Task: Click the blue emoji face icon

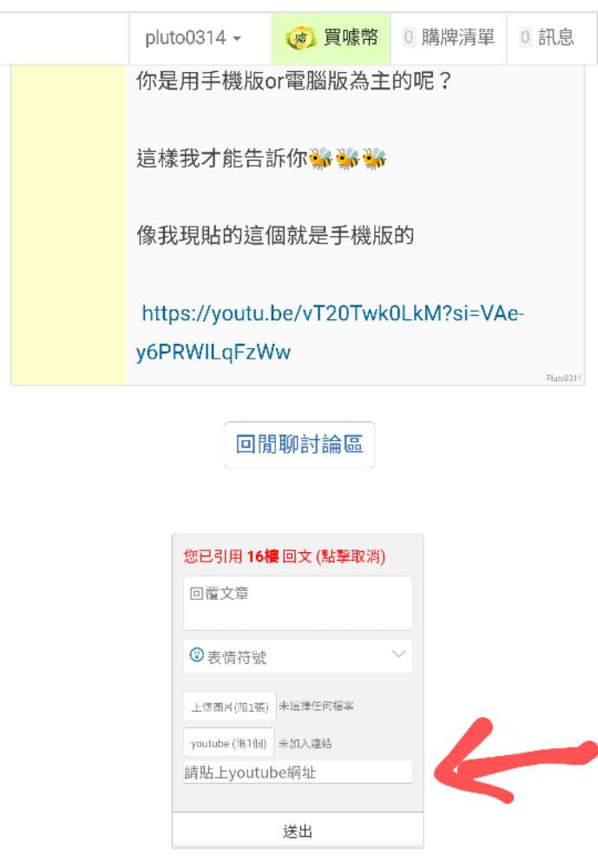Action: pos(196,654)
